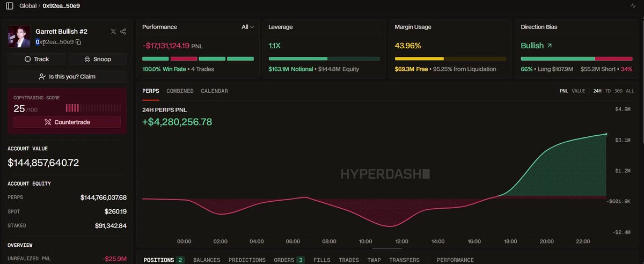This screenshot has height=264, width=644.
Task: Click the share icon beside trader name
Action: [123, 32]
